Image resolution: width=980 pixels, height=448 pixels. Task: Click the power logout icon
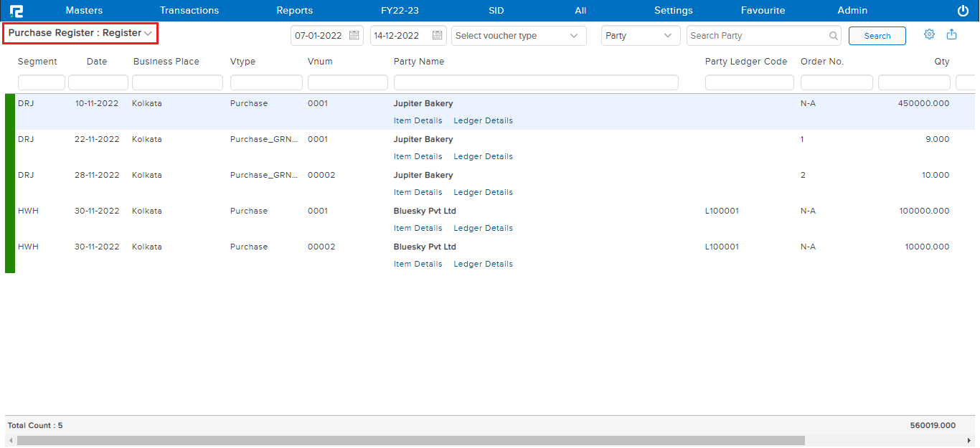963,11
